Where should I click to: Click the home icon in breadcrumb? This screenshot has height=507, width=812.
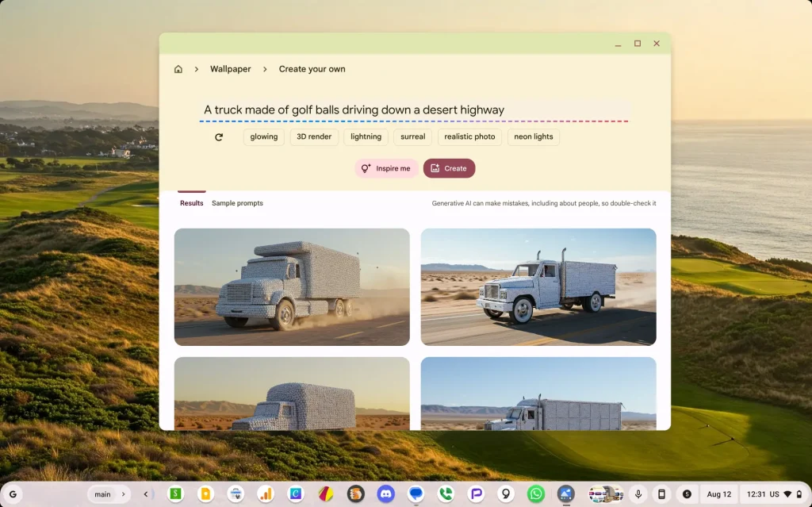pos(178,69)
